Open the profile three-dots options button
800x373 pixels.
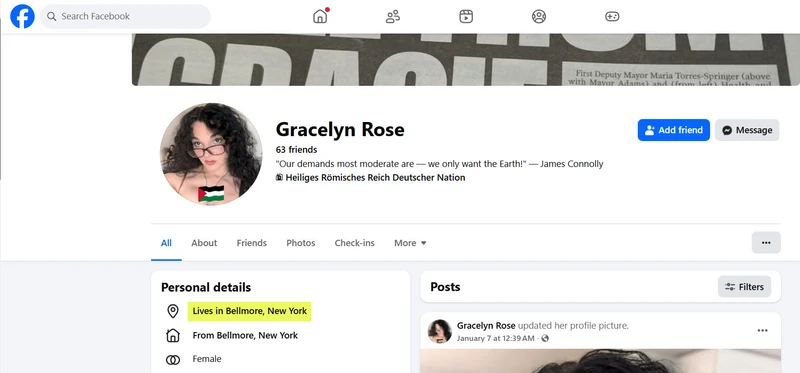[766, 242]
